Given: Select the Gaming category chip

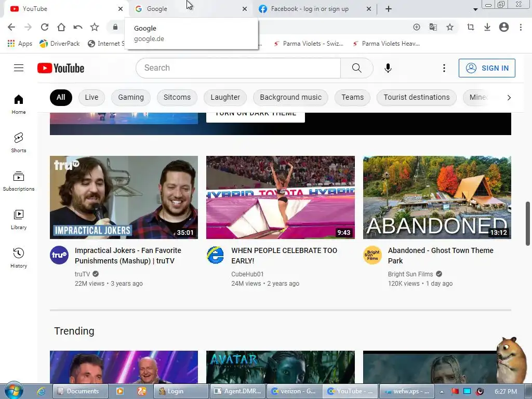Looking at the screenshot, I should click(131, 97).
